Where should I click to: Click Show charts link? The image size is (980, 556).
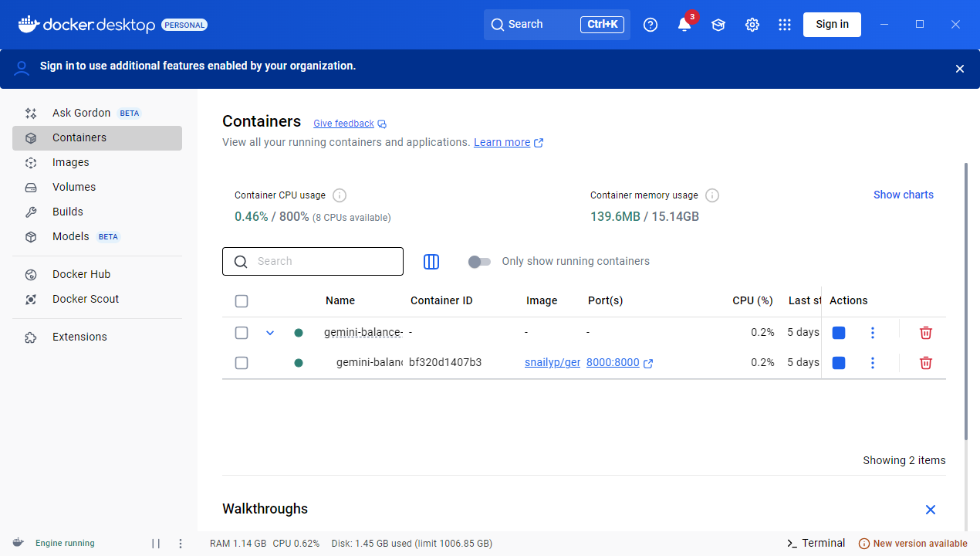[904, 195]
